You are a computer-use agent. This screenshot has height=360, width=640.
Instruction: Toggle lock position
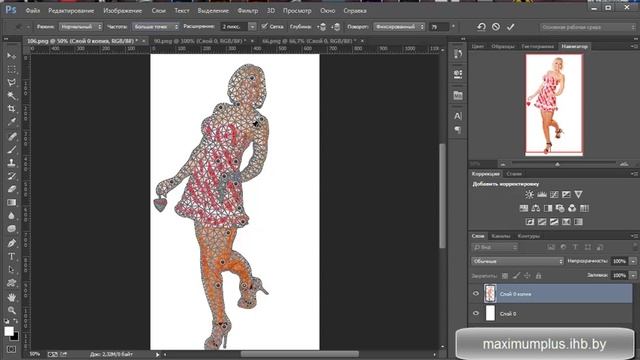tap(527, 276)
